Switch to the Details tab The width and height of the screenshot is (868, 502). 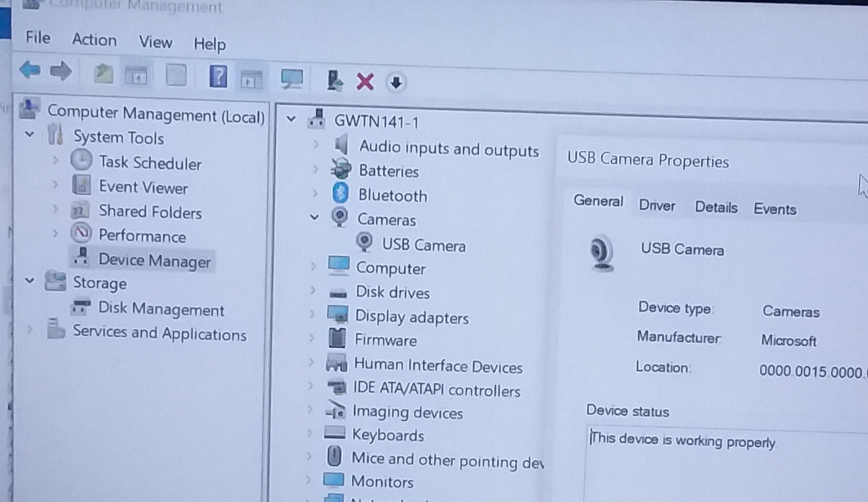tap(716, 207)
